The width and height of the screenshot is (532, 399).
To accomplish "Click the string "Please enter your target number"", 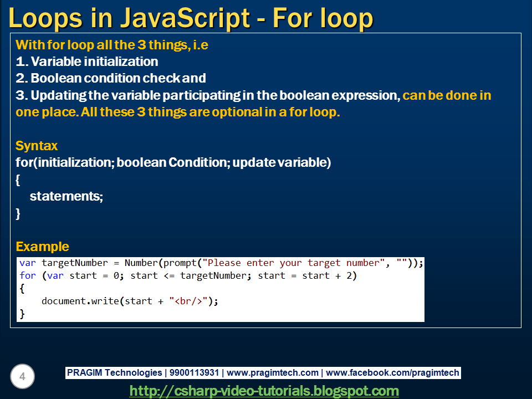I will [294, 263].
